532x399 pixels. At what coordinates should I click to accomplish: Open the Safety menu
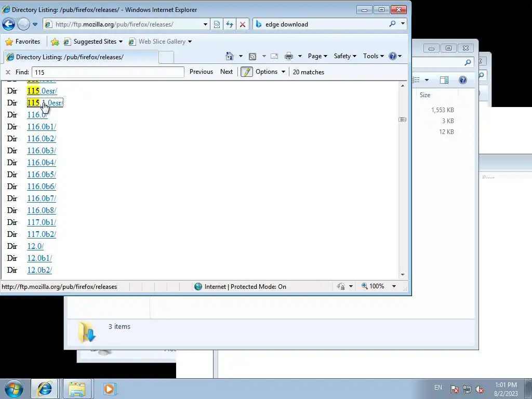coord(345,56)
